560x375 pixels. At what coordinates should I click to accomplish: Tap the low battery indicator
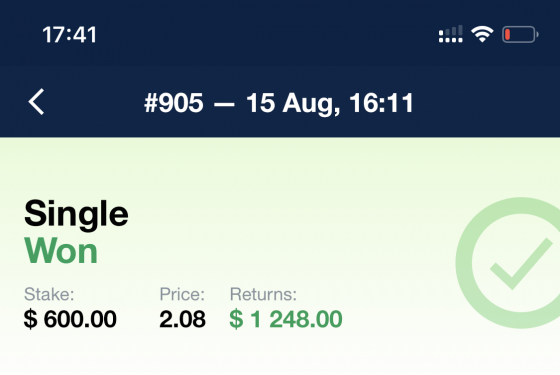coord(520,35)
